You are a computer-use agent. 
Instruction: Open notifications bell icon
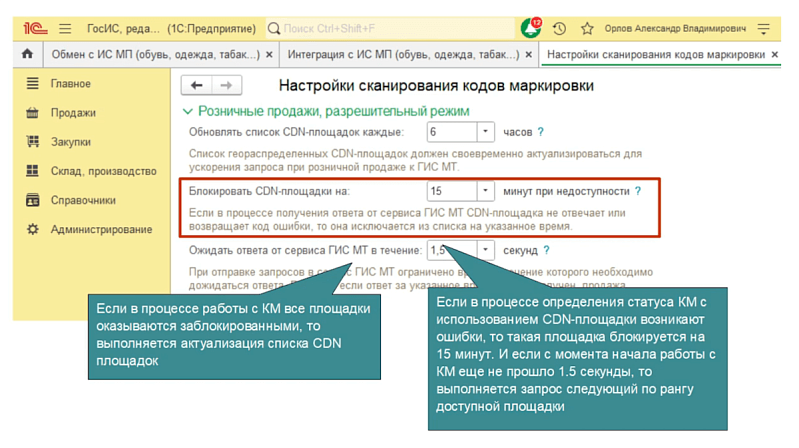click(x=530, y=28)
